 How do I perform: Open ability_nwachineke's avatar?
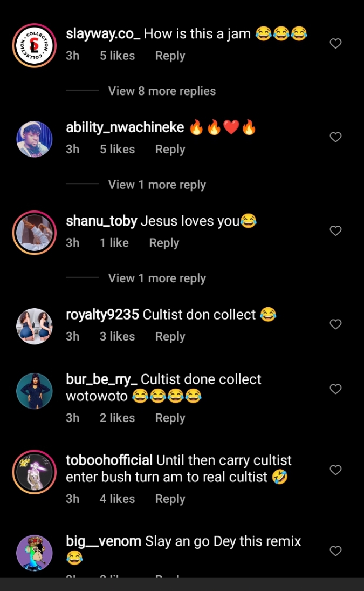pyautogui.click(x=35, y=139)
